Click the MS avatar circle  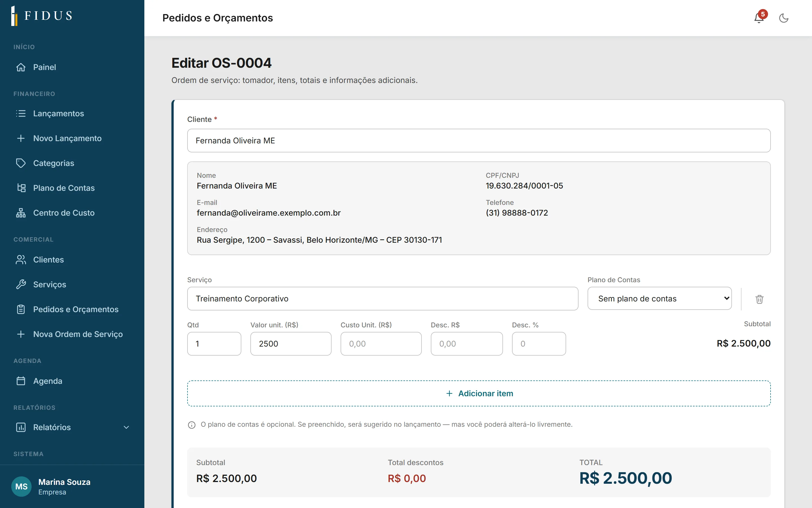tap(21, 487)
